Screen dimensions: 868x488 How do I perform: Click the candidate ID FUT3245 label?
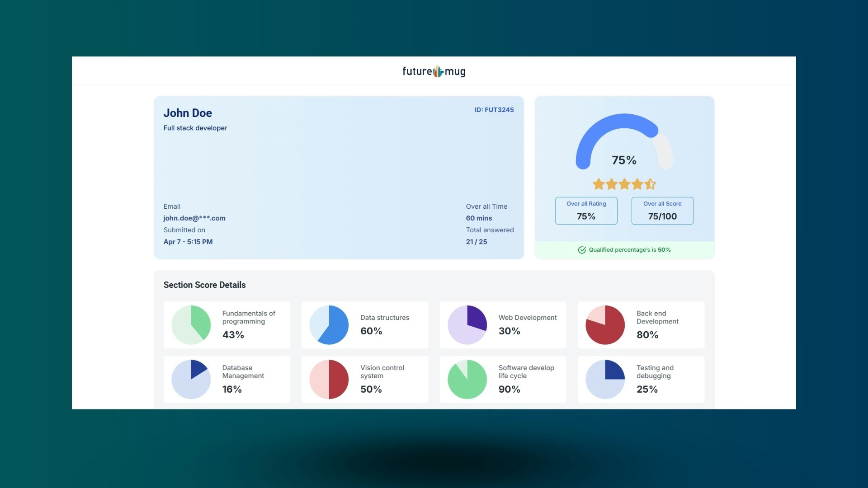pyautogui.click(x=494, y=110)
